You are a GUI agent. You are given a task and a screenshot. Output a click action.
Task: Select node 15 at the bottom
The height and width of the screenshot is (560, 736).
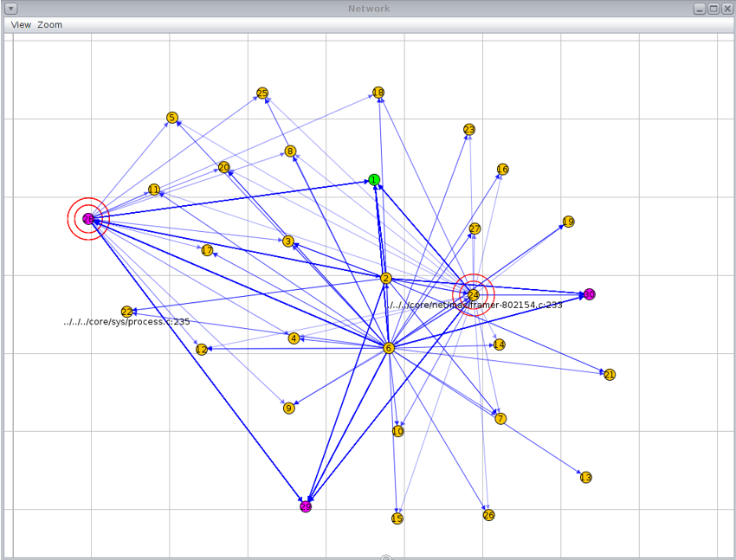pyautogui.click(x=397, y=518)
